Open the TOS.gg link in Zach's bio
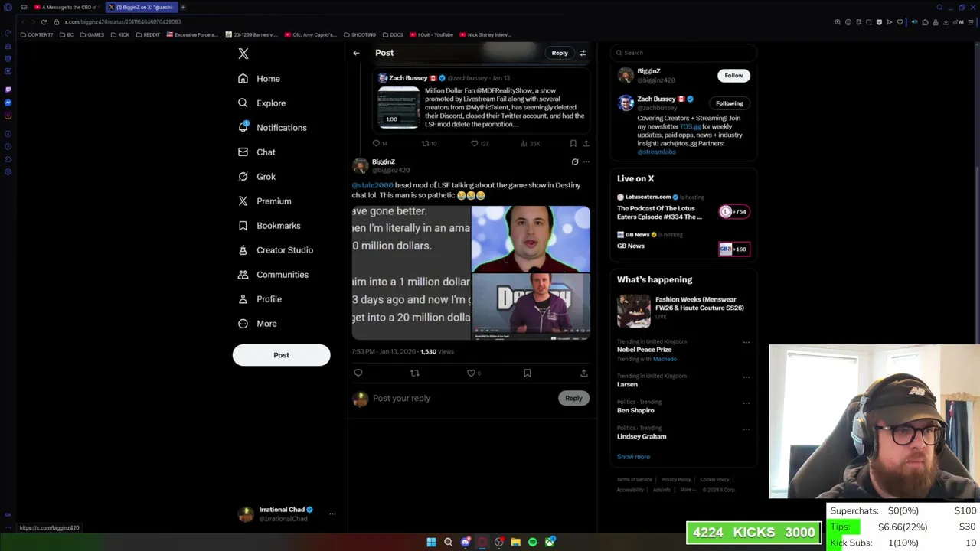Screen dimensions: 980x551 coord(690,126)
